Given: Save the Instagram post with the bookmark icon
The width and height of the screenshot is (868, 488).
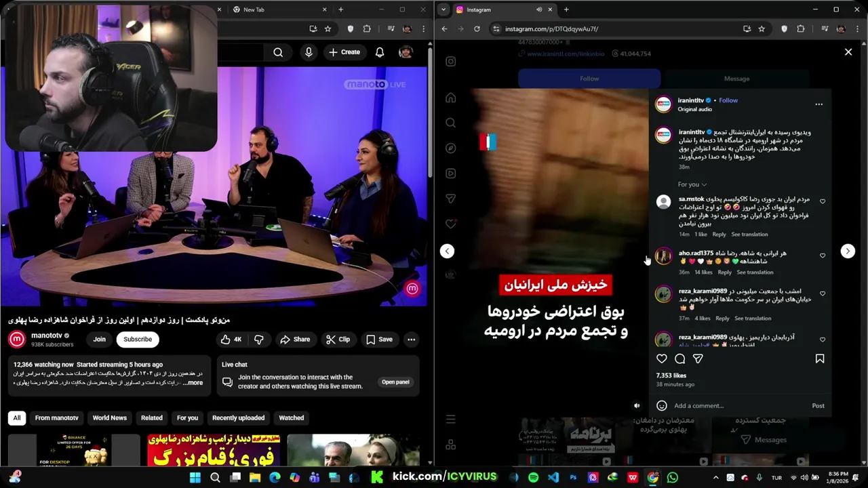Looking at the screenshot, I should (x=820, y=359).
